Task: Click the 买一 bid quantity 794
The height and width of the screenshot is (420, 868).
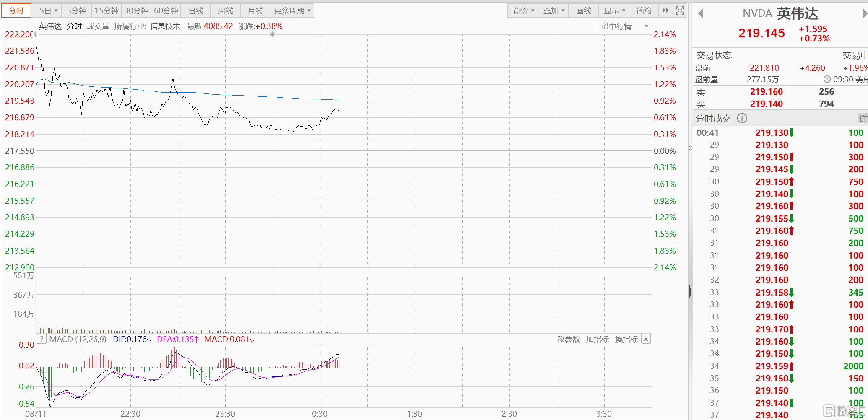Action: coord(826,104)
